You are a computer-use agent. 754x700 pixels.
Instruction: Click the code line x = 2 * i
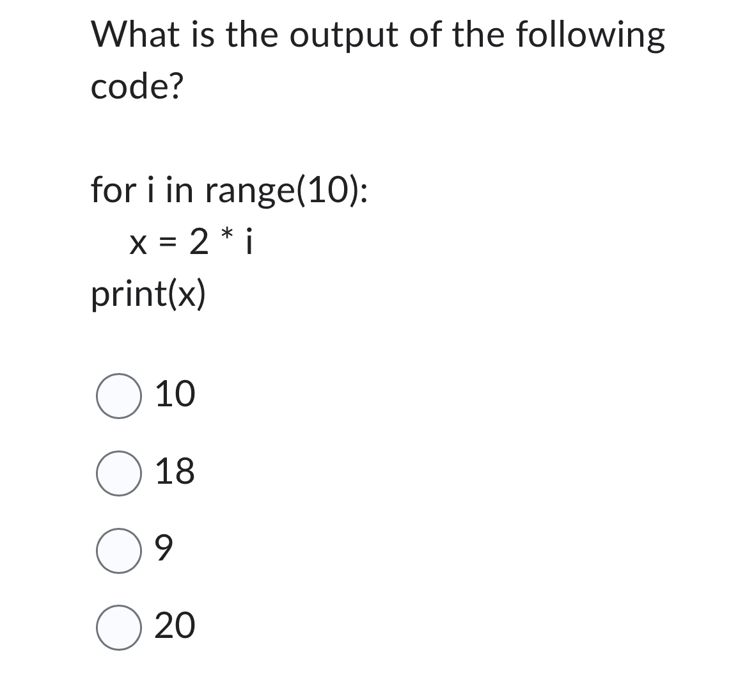(192, 243)
